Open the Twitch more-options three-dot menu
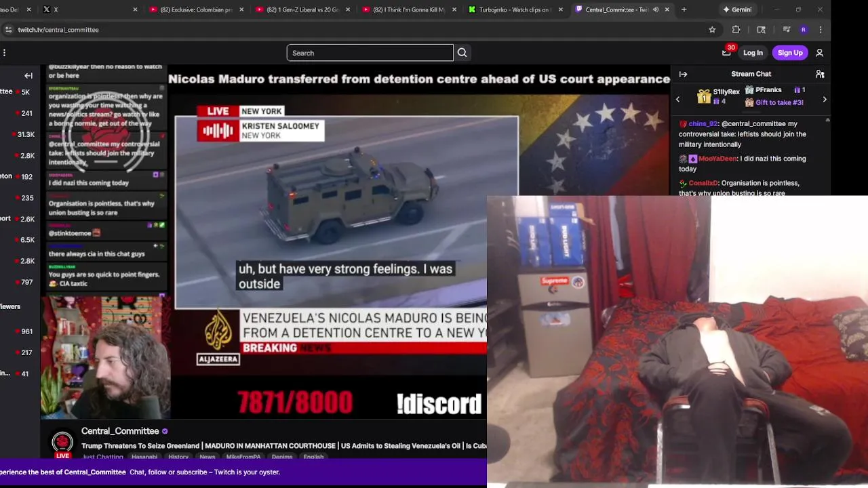868x488 pixels. point(4,53)
